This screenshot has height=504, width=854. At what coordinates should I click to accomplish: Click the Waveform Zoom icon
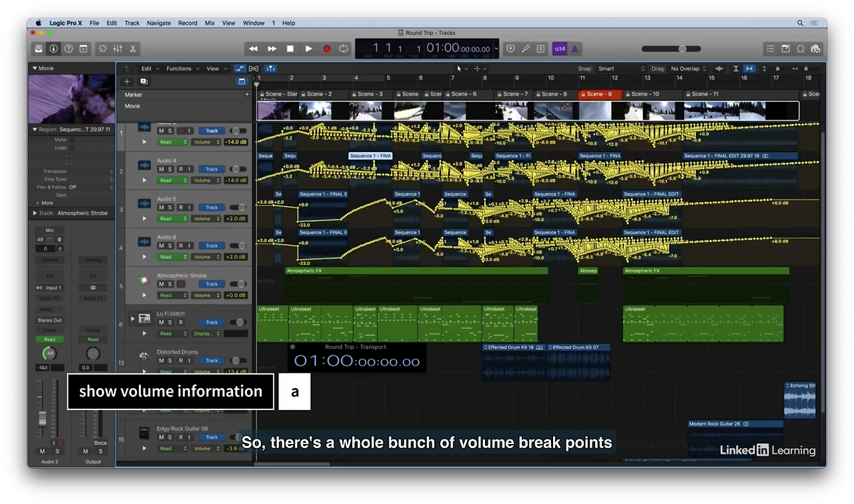719,69
